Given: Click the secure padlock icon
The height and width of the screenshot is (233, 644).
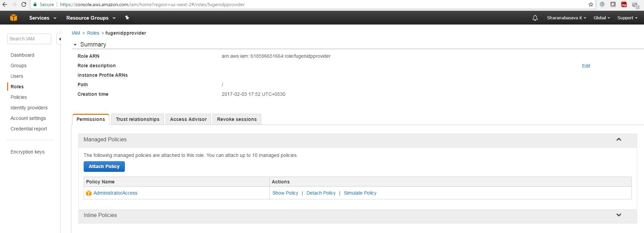Looking at the screenshot, I should [35, 4].
